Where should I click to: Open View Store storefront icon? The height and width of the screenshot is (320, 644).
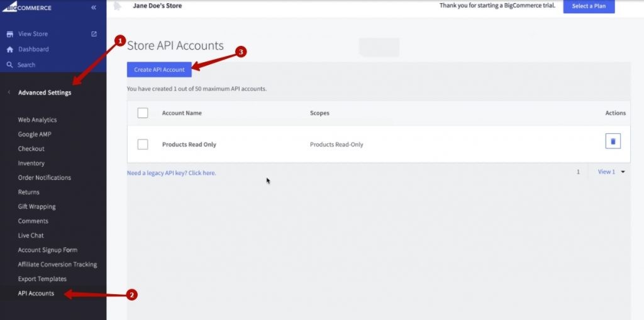(10, 34)
